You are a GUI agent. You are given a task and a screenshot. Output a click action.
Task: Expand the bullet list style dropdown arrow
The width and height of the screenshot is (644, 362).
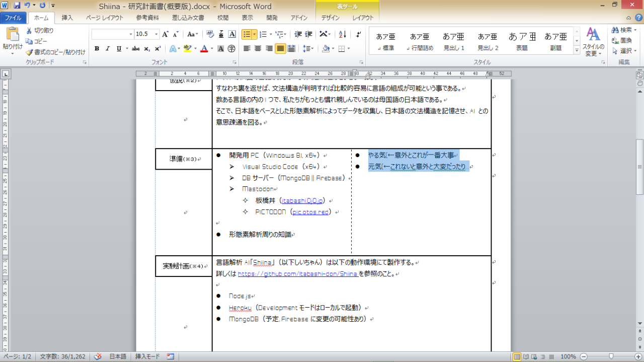point(255,34)
